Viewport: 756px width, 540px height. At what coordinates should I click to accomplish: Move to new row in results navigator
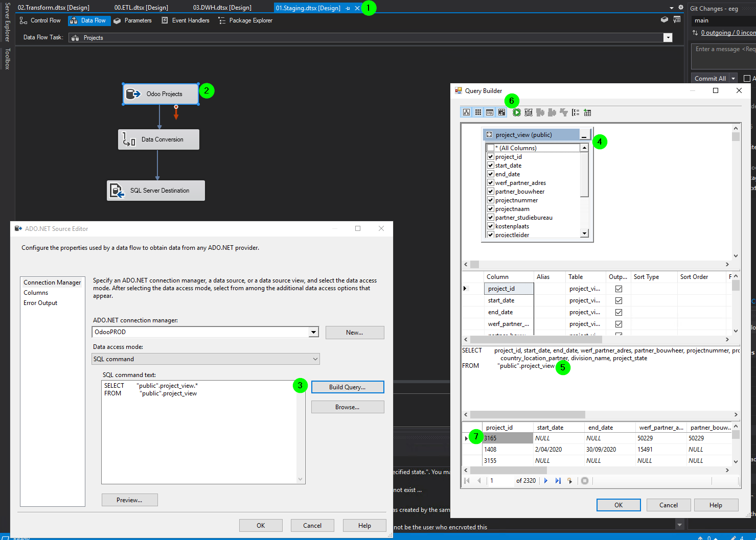tap(570, 481)
